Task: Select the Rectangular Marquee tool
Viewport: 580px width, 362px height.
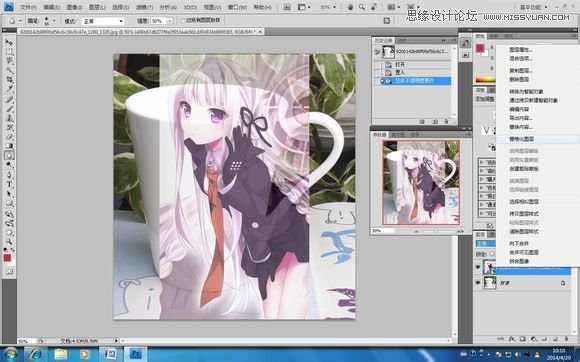Action: [x=9, y=51]
